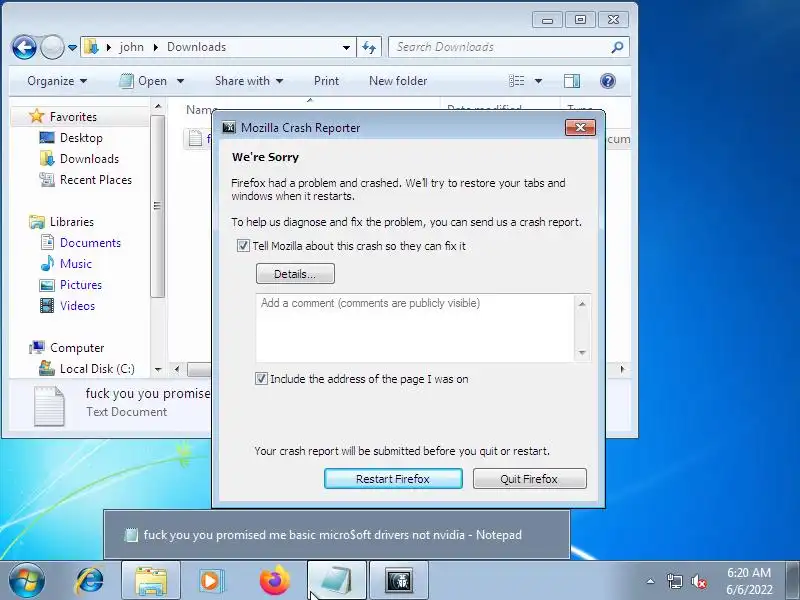Uncheck Tell Mozilla about this crash
Screen dimensions: 800x600
coord(243,246)
